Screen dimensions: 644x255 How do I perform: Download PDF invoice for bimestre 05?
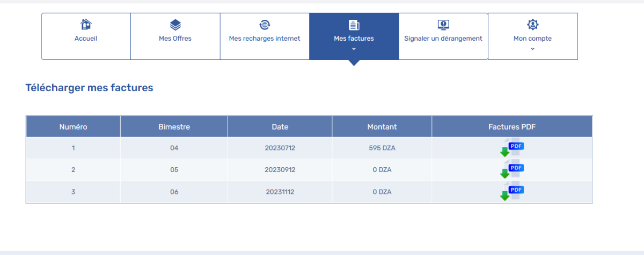pyautogui.click(x=512, y=170)
